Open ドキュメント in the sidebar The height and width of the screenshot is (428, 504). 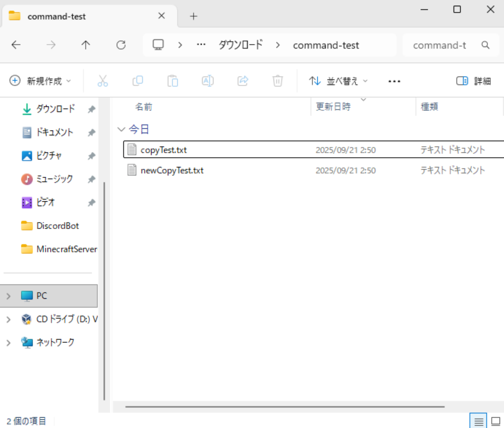click(54, 132)
